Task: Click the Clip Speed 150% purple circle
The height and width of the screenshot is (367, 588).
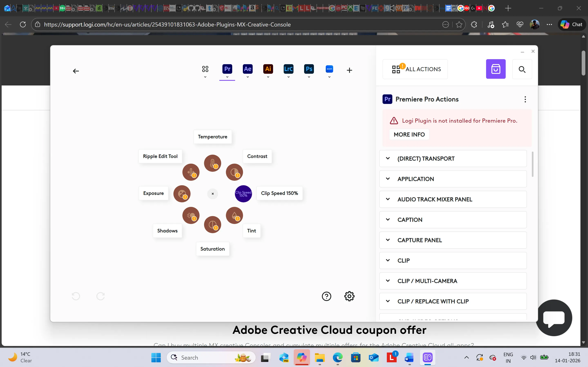Action: [x=243, y=193]
